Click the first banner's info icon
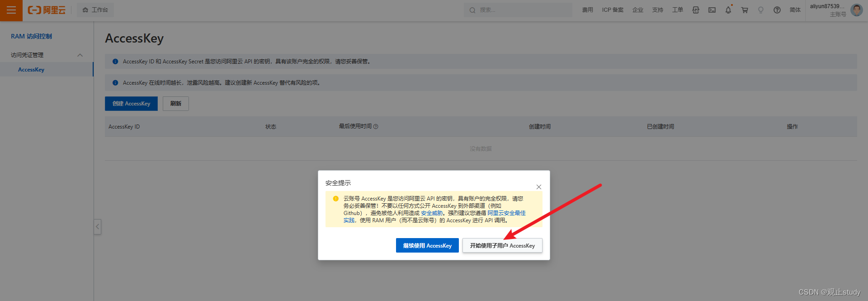Viewport: 868px width, 301px height. (115, 62)
